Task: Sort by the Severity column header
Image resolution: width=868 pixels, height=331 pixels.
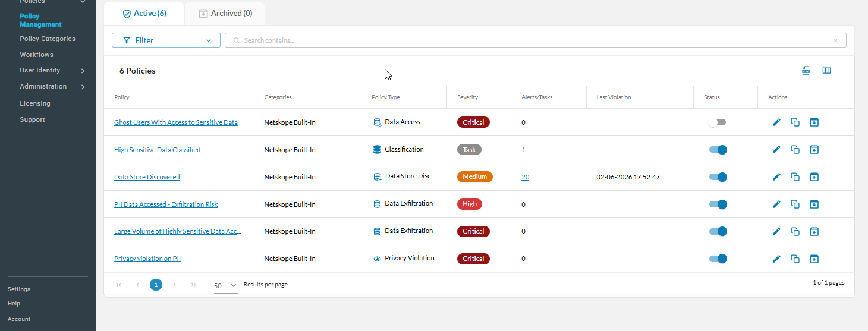Action: point(467,97)
